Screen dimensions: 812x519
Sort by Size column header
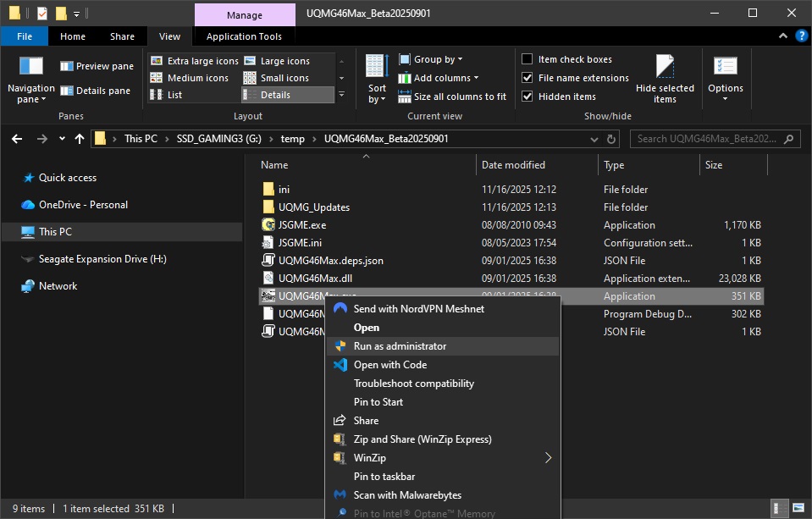tap(733, 165)
